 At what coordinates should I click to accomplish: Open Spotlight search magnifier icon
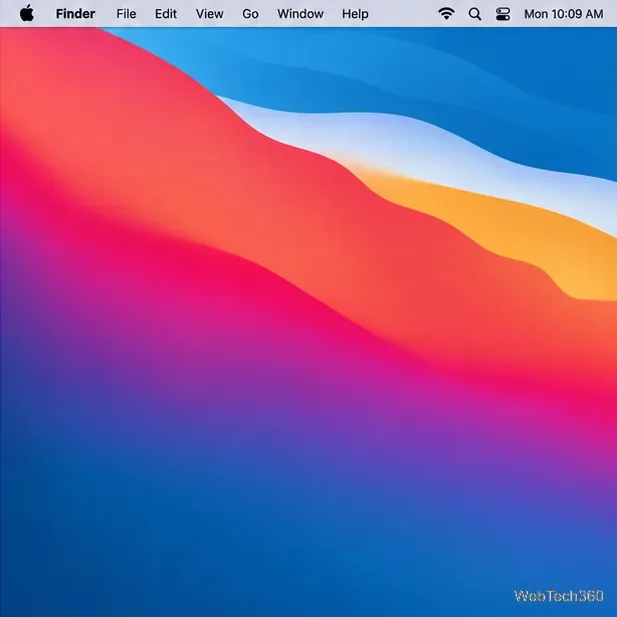[475, 14]
